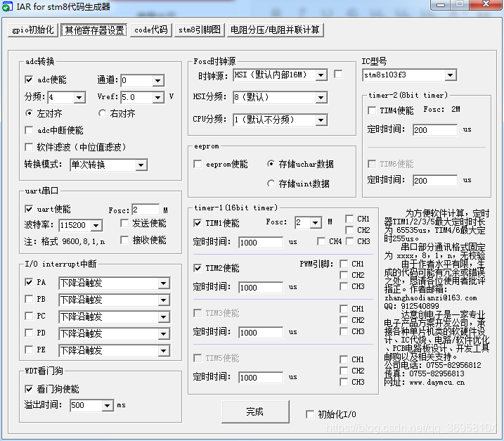Screen dimensions: 504x441
Task: Select 右对齐 alignment radio button
Action: coord(102,113)
